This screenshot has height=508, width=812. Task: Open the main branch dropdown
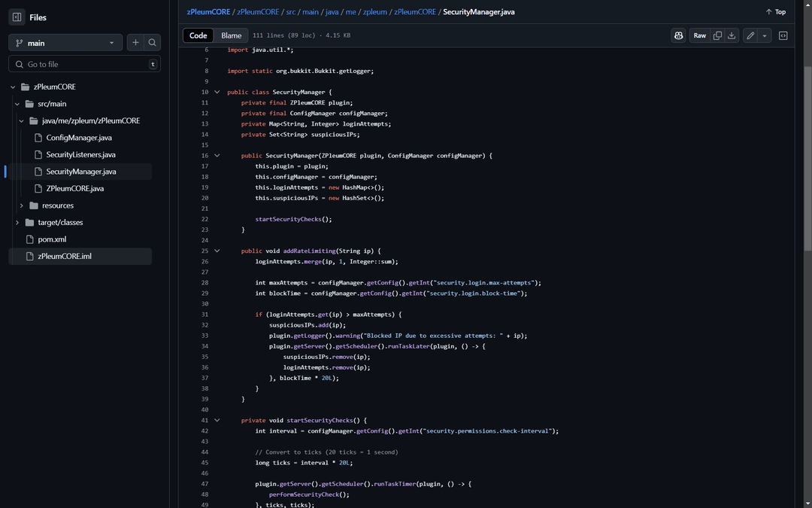(65, 43)
